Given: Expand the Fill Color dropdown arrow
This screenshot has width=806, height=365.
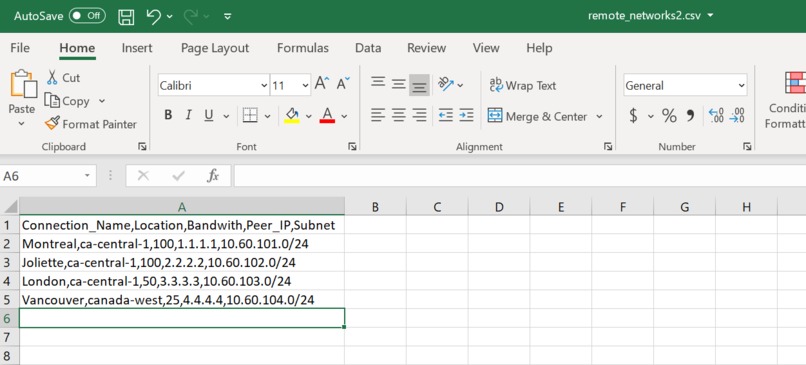Looking at the screenshot, I should (308, 116).
